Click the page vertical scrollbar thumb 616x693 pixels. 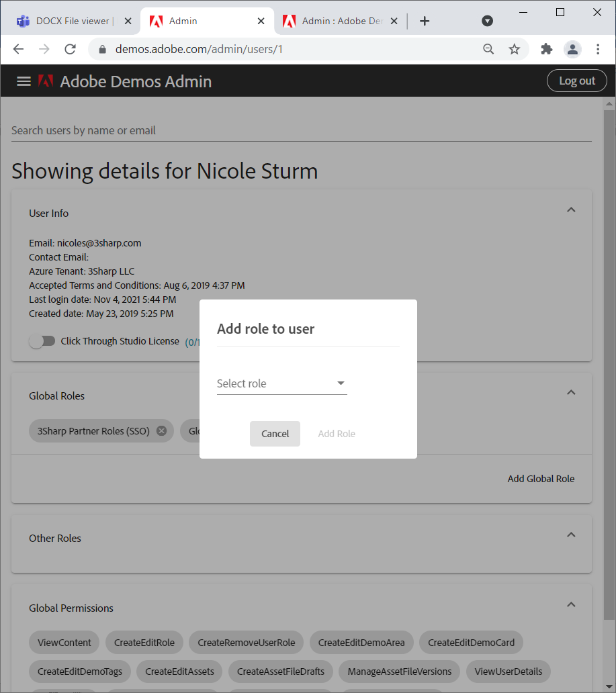point(609,365)
